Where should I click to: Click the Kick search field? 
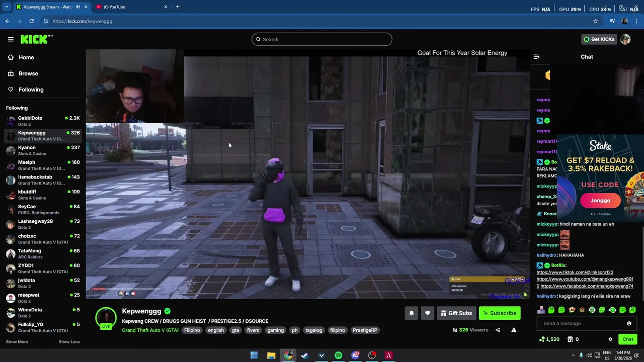pos(322,39)
